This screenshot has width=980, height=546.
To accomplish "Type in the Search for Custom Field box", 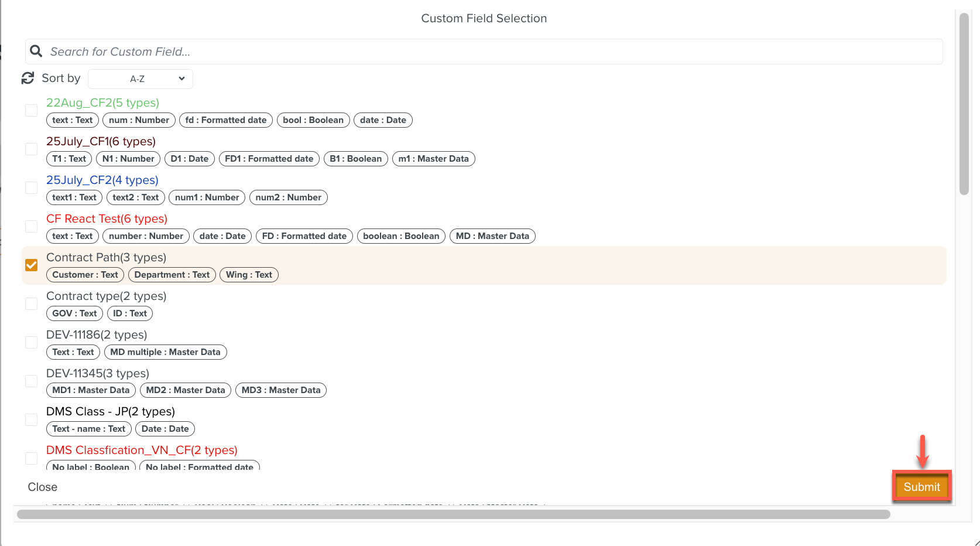I will click(x=492, y=52).
